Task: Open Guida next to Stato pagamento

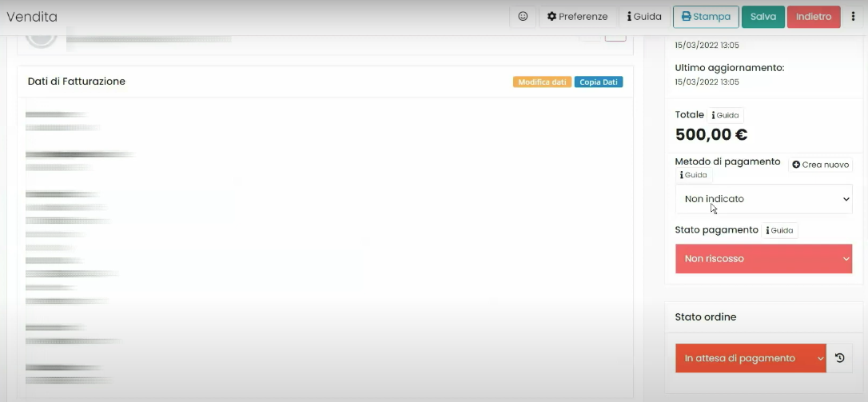Action: pyautogui.click(x=779, y=230)
